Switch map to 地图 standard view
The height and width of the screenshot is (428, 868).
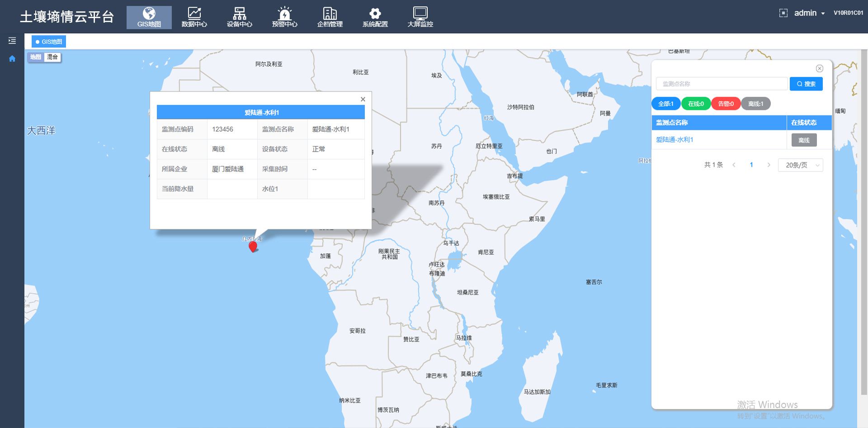(x=36, y=57)
